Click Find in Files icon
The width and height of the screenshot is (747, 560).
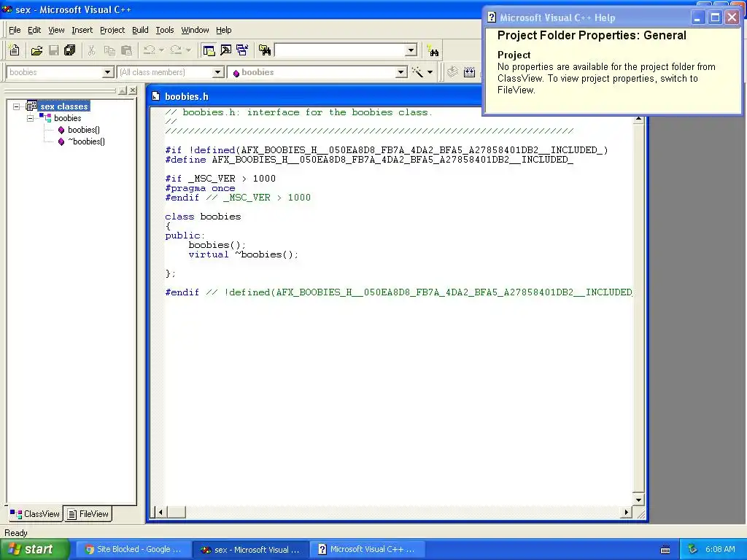click(x=264, y=50)
